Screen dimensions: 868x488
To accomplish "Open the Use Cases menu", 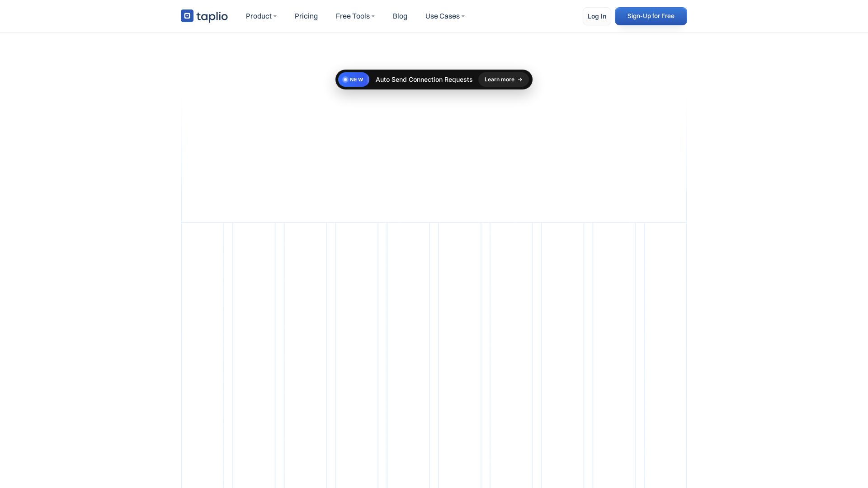I will click(442, 16).
